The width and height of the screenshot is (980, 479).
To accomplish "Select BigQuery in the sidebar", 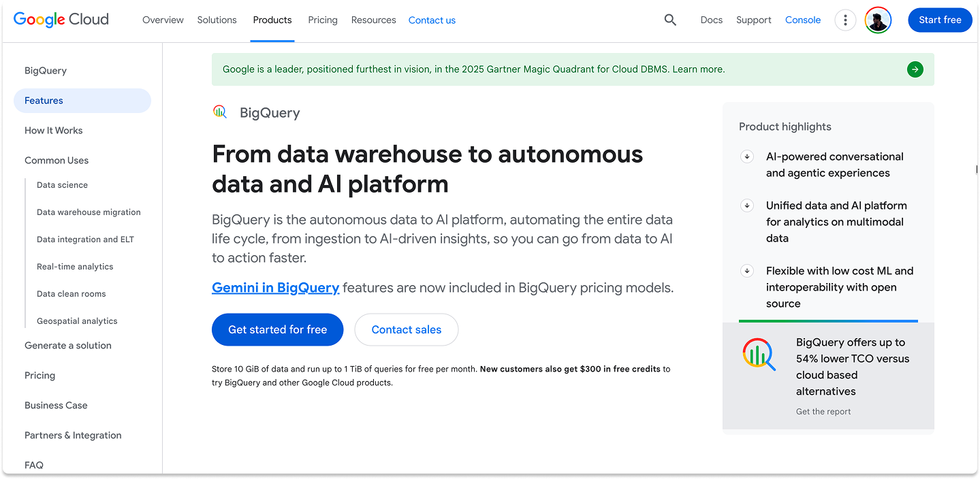I will [46, 71].
